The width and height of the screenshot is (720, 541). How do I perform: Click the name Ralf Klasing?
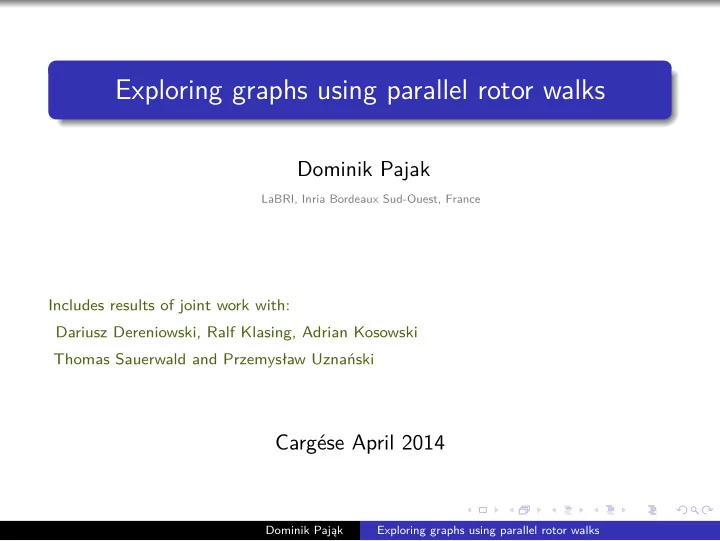(x=251, y=332)
